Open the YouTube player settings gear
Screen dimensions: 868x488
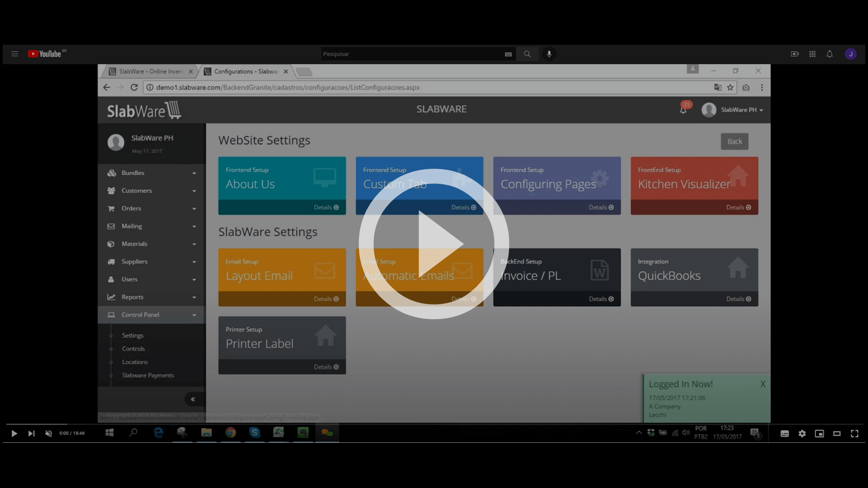[x=802, y=433]
